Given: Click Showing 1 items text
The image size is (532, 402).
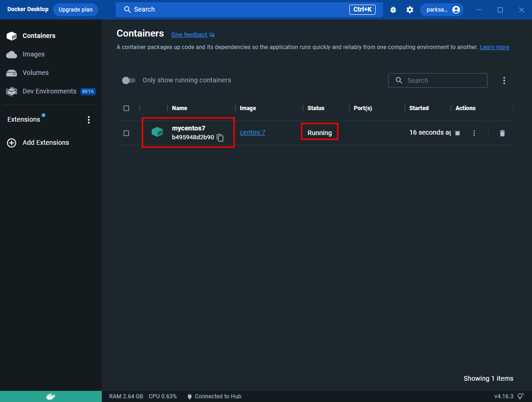Looking at the screenshot, I should (x=488, y=378).
